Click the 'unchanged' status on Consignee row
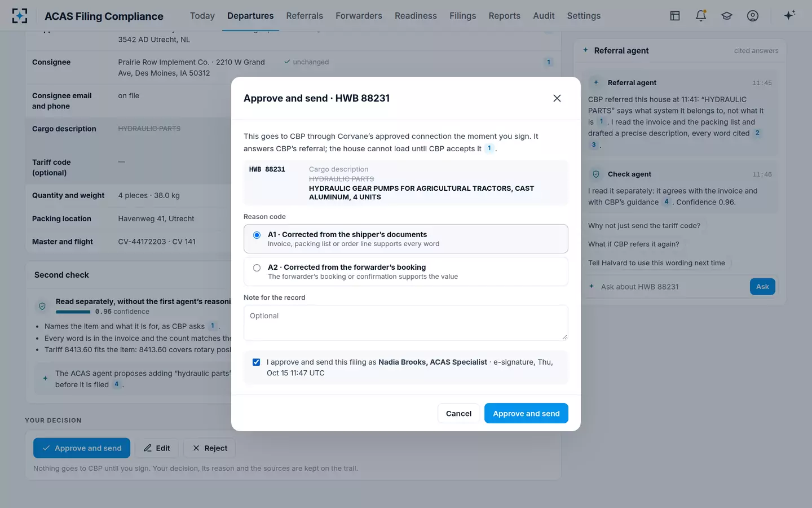812x508 pixels. (x=306, y=62)
